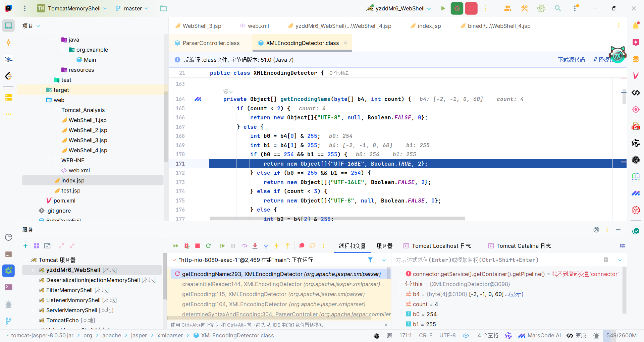Expand the target folder
This screenshot has height=342, width=644.
pos(40,90)
